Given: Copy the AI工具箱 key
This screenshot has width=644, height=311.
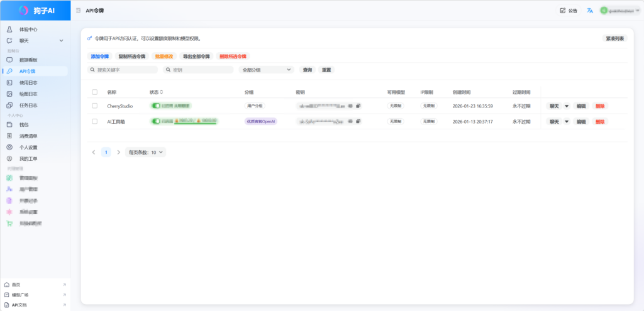Looking at the screenshot, I should (358, 121).
